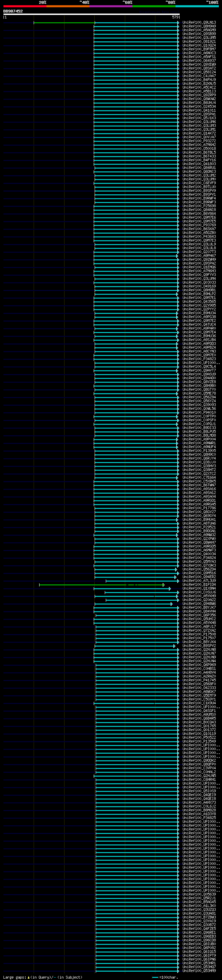Click the purple ~60% identity legend segment
This screenshot has height=980, width=222.
(111, 6)
